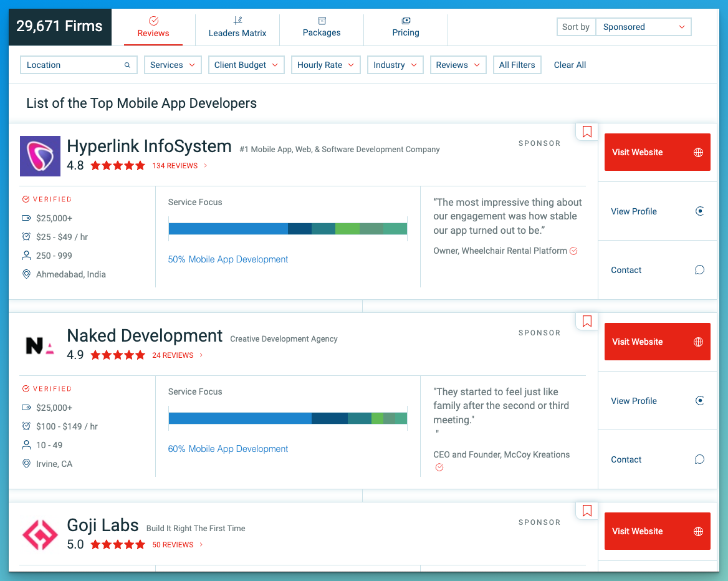
Task: Click 50% Mobile App Development link
Action: point(228,259)
